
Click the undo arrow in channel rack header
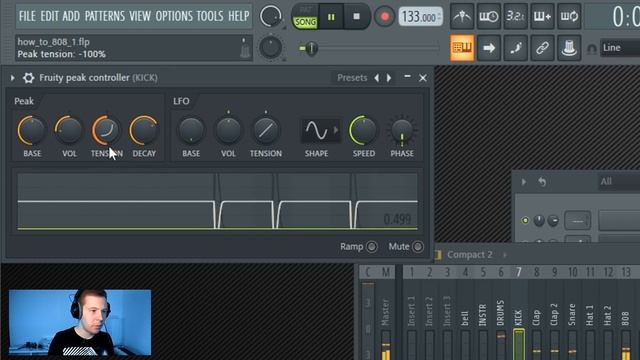tap(542, 182)
